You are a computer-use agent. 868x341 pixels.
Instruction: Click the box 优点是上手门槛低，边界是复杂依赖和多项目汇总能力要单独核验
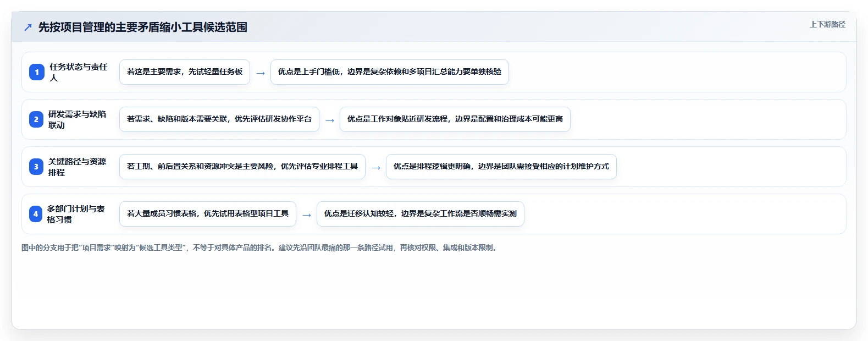tap(390, 72)
